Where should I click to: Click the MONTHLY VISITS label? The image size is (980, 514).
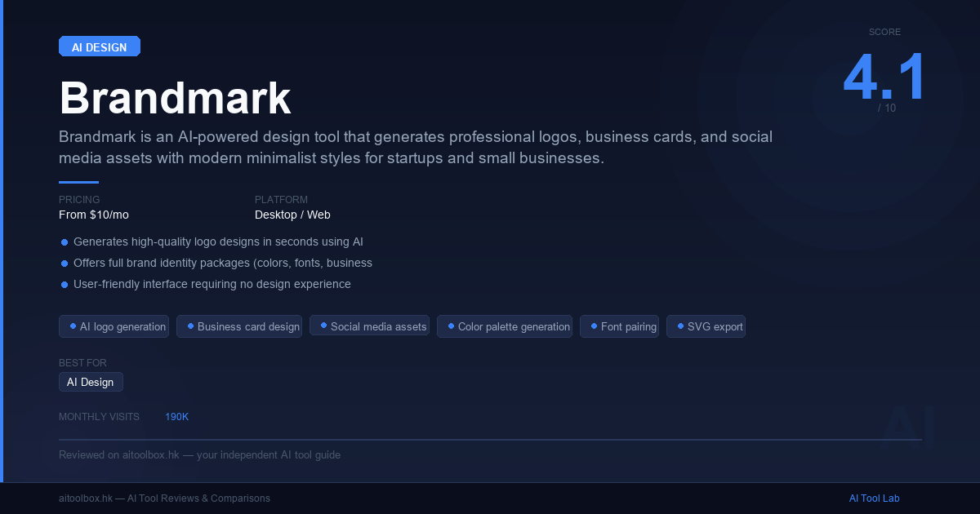click(x=99, y=417)
